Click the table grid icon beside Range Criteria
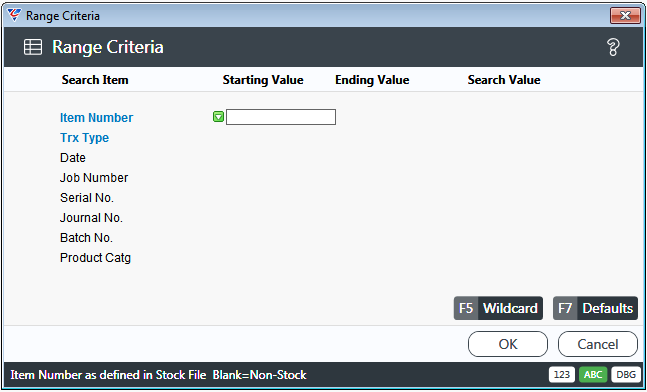This screenshot has width=647, height=392. pos(33,47)
